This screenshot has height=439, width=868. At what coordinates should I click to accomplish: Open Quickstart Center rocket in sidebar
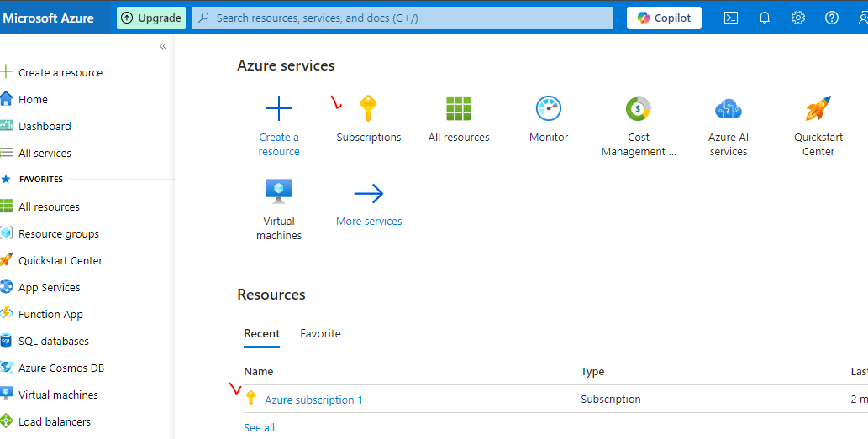6,260
